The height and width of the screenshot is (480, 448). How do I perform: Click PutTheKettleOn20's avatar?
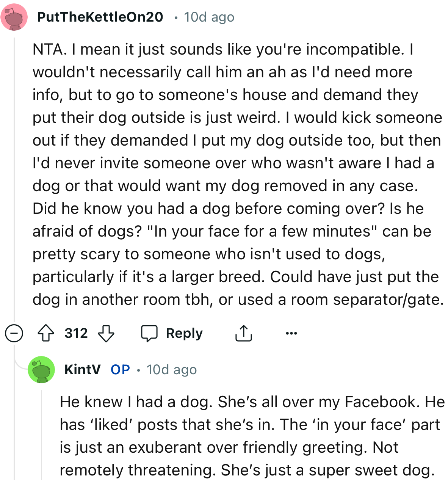pos(14,17)
